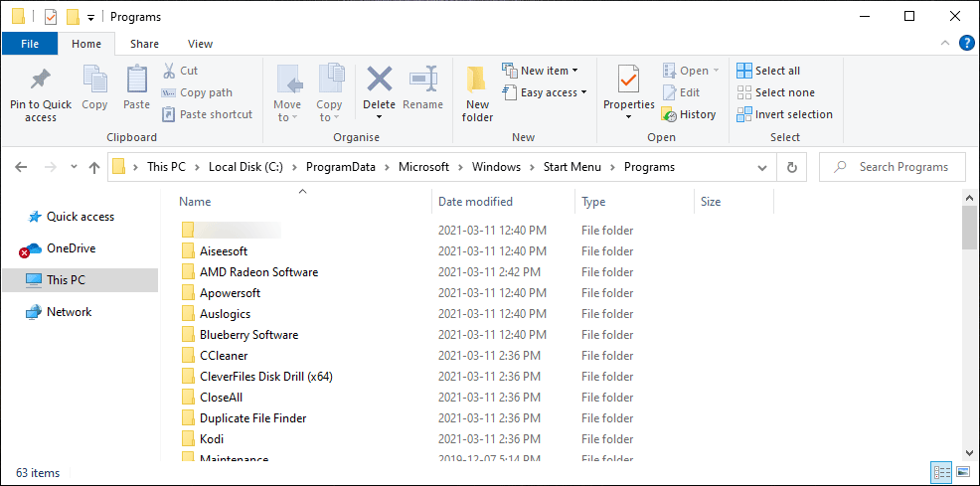Switch to the View tab
980x486 pixels.
coord(200,44)
